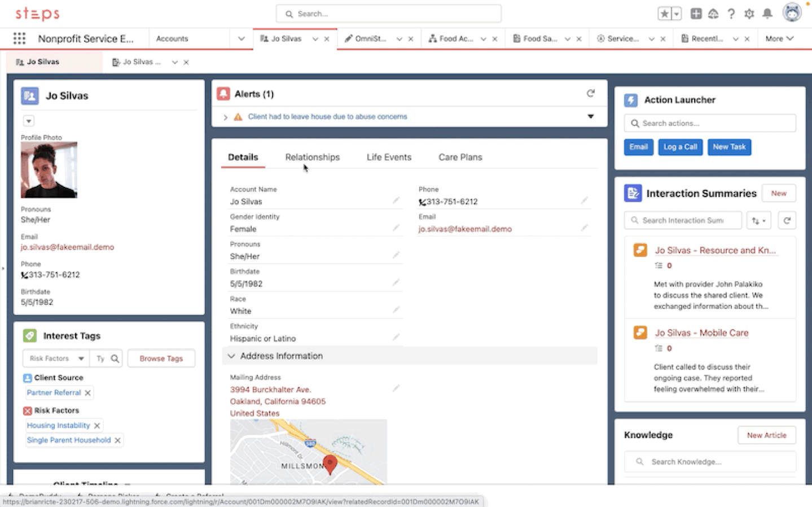Click the Favorites star icon
Viewport: 812px width, 507px height.
(x=665, y=14)
